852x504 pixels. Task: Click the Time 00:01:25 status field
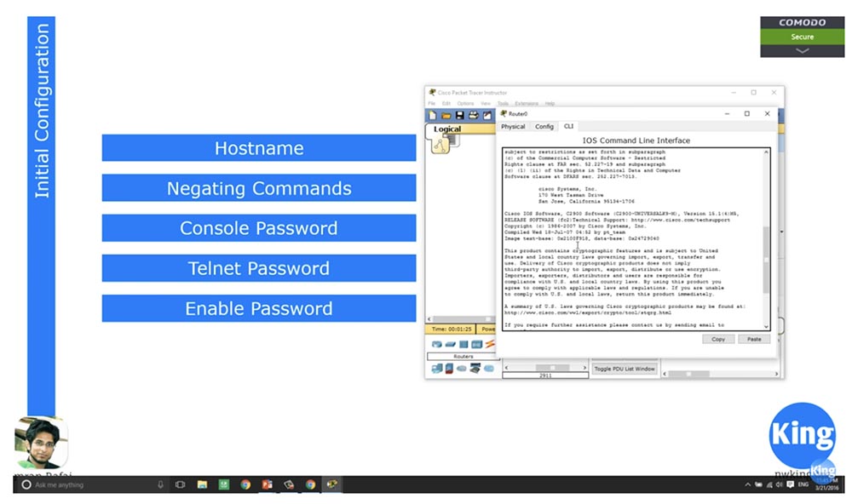pos(451,329)
